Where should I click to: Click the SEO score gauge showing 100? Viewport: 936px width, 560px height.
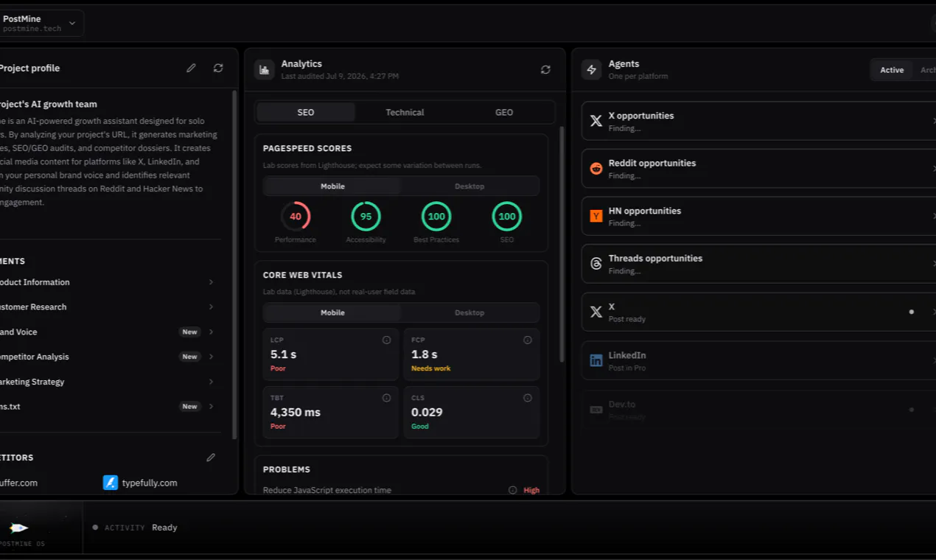point(507,217)
